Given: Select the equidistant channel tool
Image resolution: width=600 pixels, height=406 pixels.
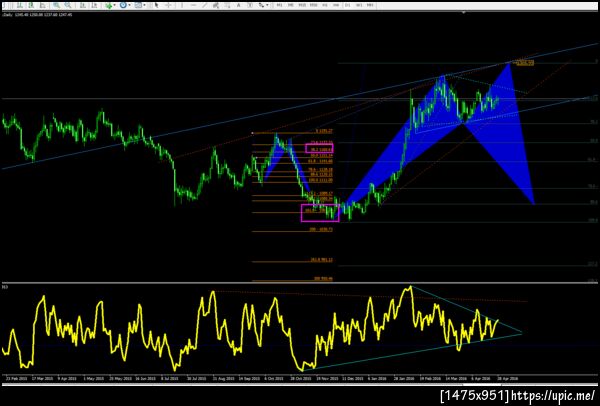Looking at the screenshot, I should point(216,5).
